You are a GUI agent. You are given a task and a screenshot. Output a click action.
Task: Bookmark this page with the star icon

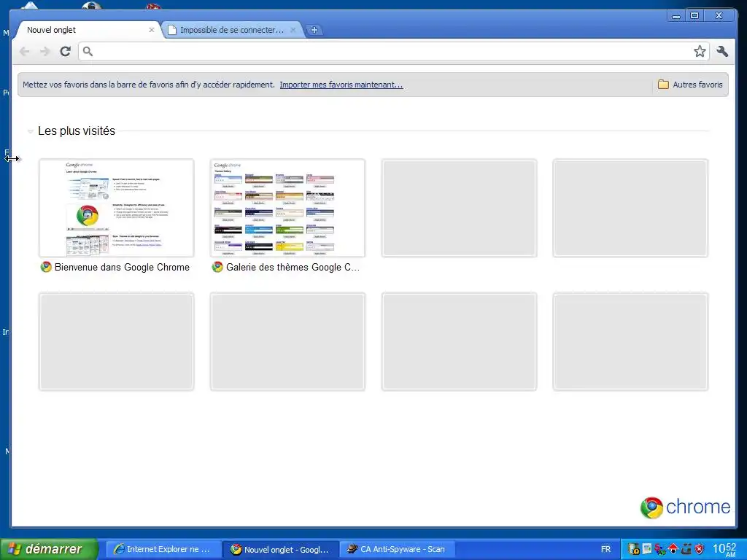coord(700,52)
